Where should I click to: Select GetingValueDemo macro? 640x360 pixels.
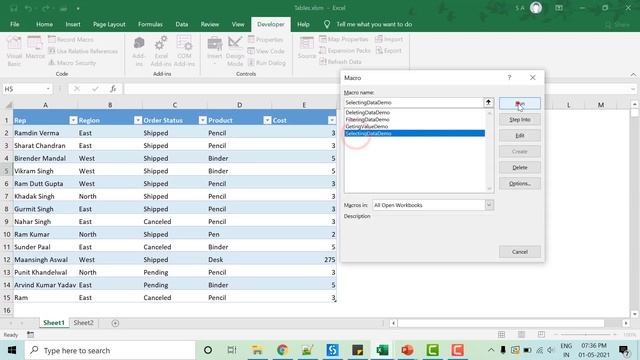point(367,126)
